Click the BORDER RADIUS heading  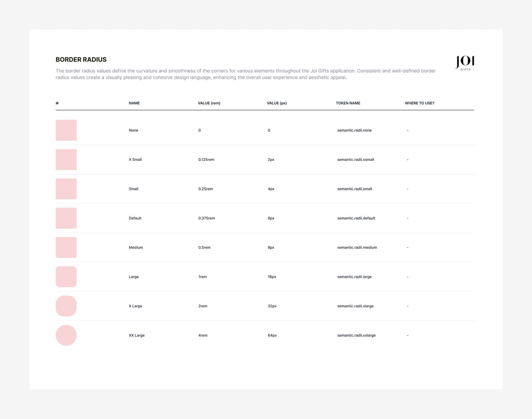[x=81, y=59]
